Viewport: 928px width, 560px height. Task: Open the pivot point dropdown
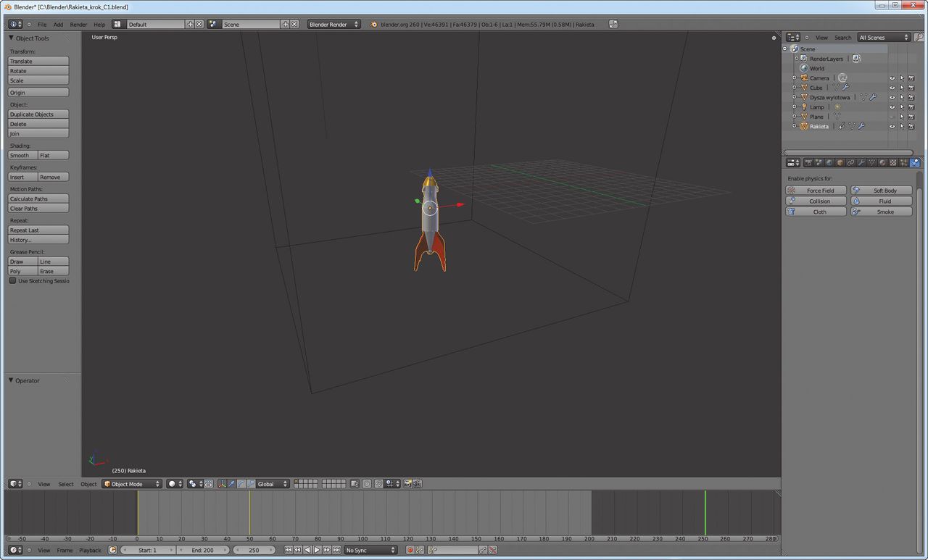click(x=195, y=483)
